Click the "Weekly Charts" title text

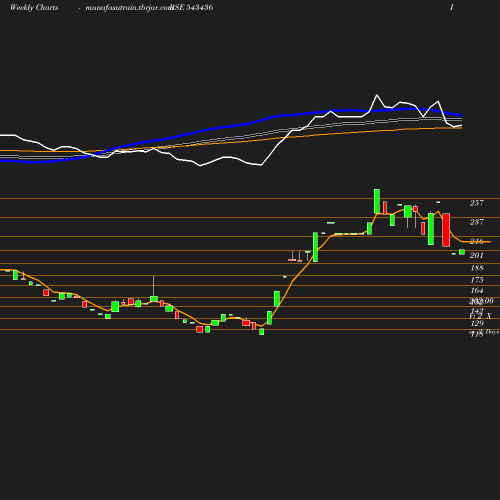click(x=34, y=8)
